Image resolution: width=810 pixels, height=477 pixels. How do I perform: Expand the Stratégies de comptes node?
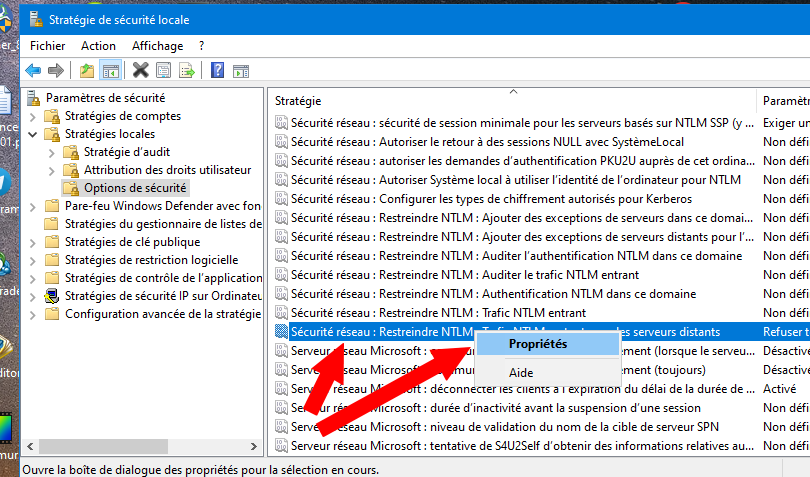tap(33, 117)
